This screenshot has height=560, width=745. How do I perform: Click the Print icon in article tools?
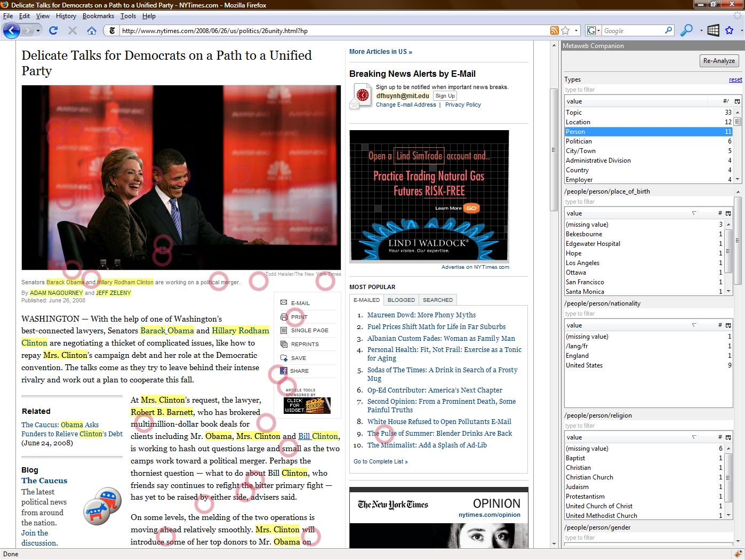[x=284, y=317]
